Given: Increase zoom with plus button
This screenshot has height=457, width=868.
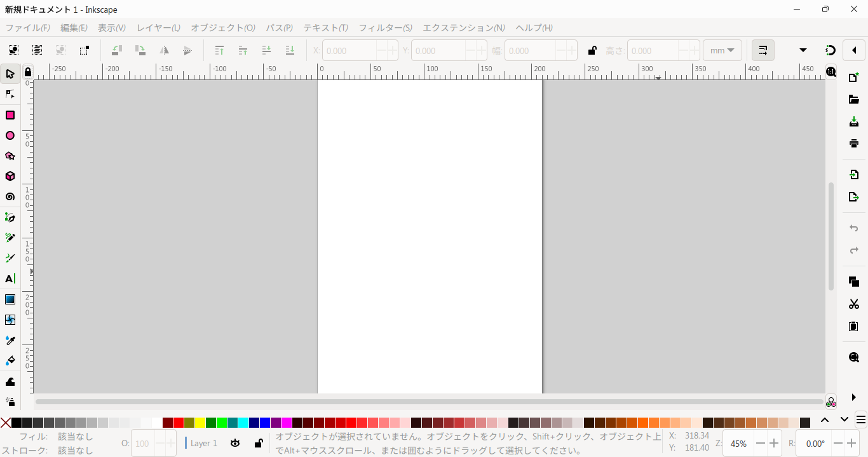Looking at the screenshot, I should tap(774, 444).
